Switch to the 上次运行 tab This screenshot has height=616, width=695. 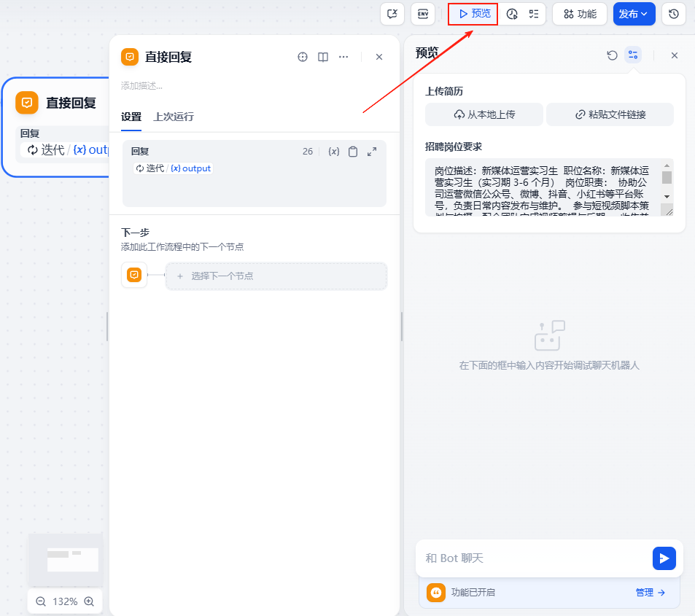pos(174,117)
